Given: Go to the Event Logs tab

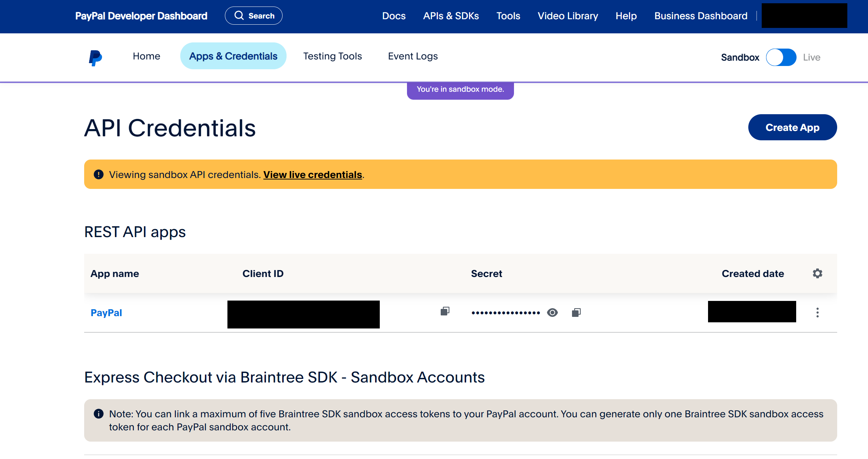Looking at the screenshot, I should pyautogui.click(x=413, y=56).
